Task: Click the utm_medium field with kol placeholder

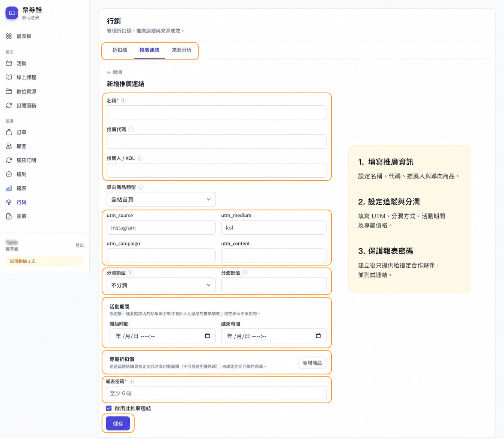Action: (x=274, y=228)
